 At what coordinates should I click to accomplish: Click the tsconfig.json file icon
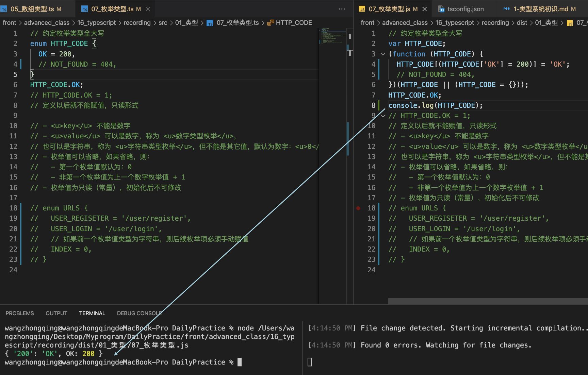tap(441, 9)
